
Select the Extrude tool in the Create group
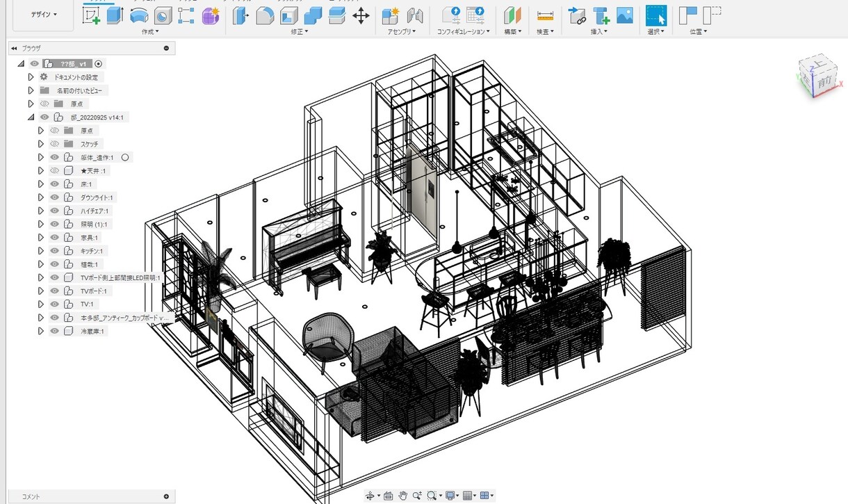pos(115,15)
